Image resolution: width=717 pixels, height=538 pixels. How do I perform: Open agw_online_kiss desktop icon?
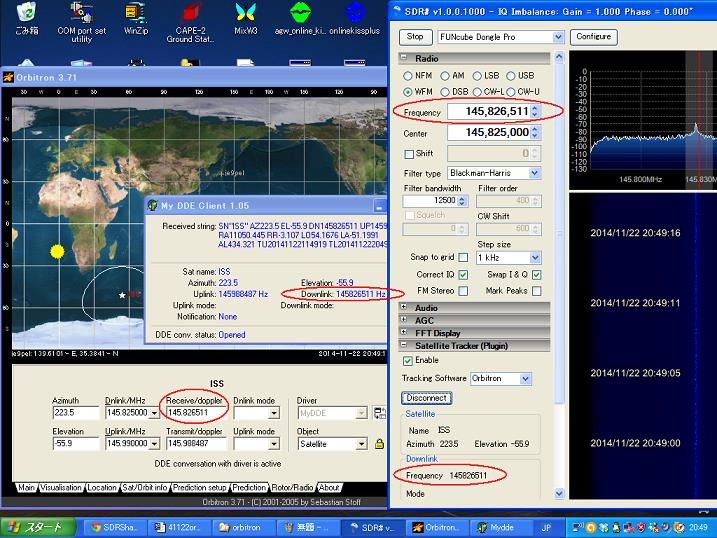point(300,18)
